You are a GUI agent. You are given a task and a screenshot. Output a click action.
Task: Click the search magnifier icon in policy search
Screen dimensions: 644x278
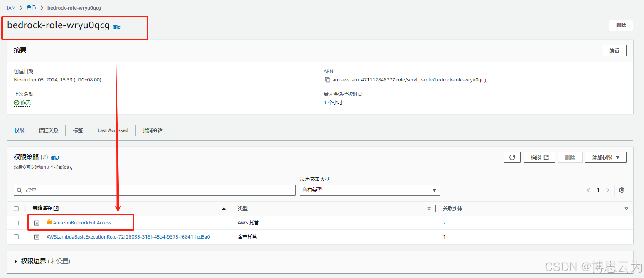tap(20, 190)
